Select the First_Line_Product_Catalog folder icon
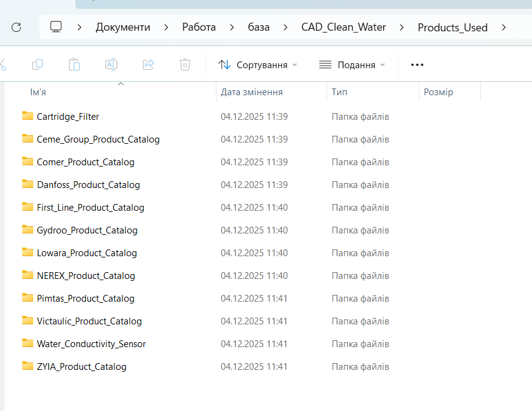 28,207
